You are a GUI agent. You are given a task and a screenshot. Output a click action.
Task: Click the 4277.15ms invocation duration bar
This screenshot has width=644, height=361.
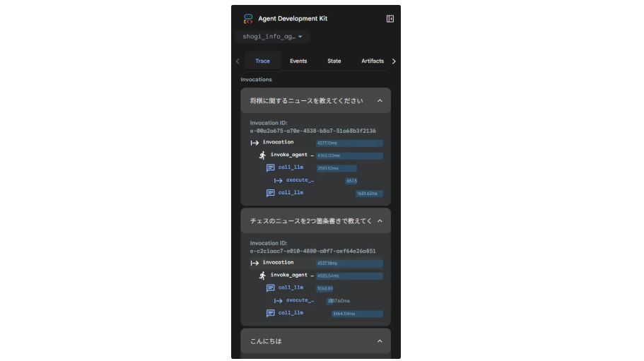(349, 143)
